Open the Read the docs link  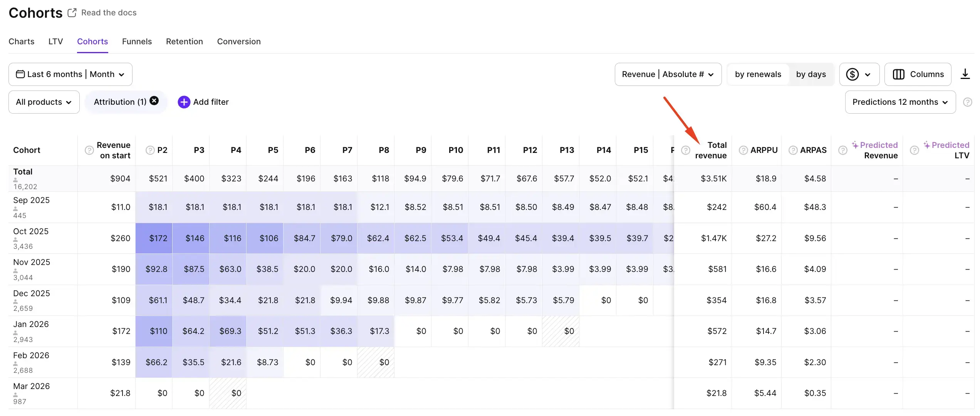pos(108,12)
